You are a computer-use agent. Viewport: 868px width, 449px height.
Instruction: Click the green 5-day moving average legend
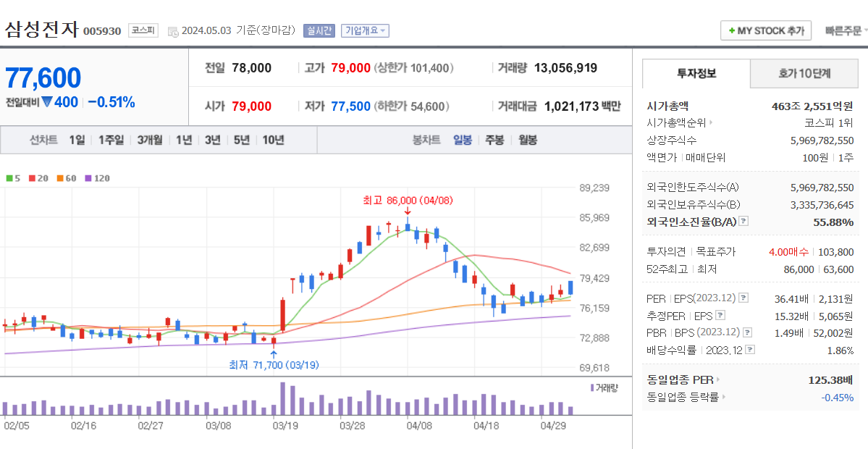pos(13,178)
